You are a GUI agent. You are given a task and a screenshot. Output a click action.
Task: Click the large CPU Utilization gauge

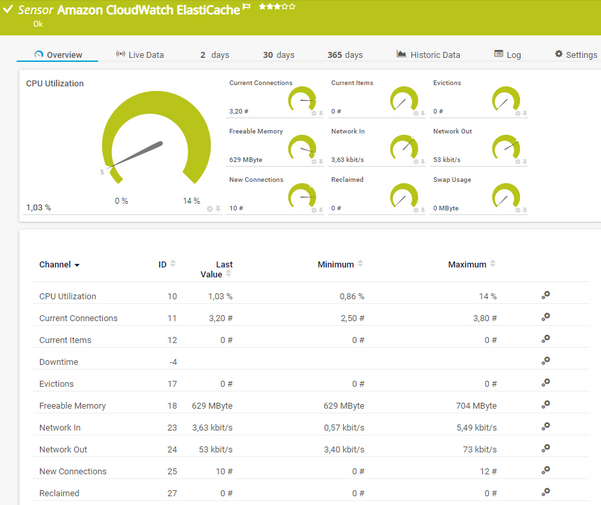[156, 138]
